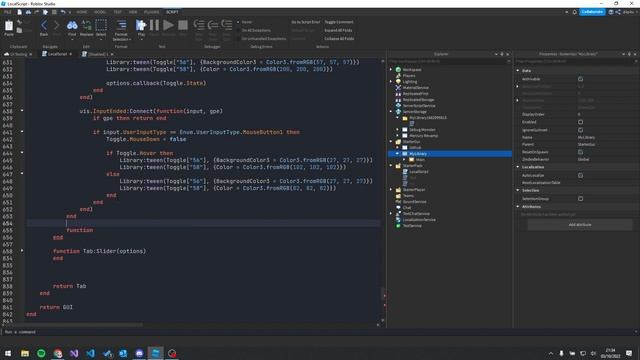Select TestService in the Explorer
The image size is (640, 360).
[412, 226]
